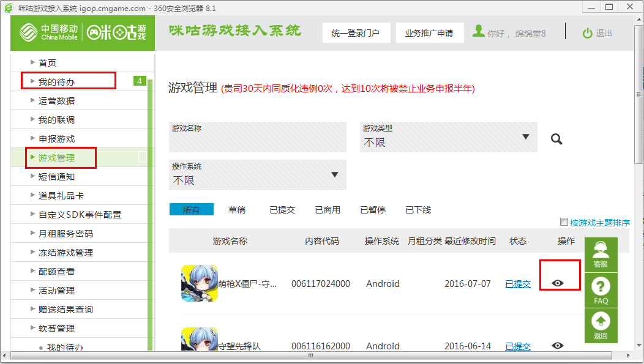Open the FAQ help widget
Screen dimensions: 644x364
click(x=601, y=291)
